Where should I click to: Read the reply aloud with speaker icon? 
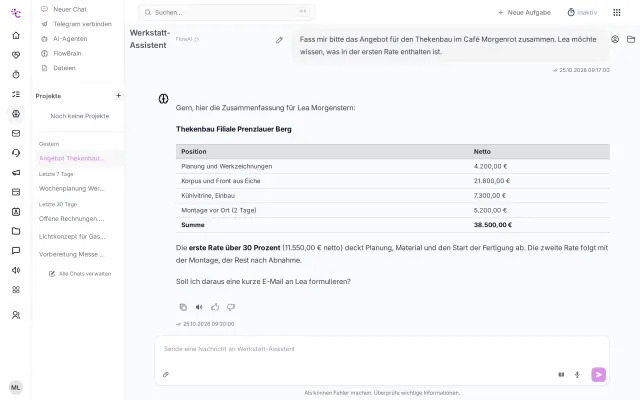click(199, 307)
